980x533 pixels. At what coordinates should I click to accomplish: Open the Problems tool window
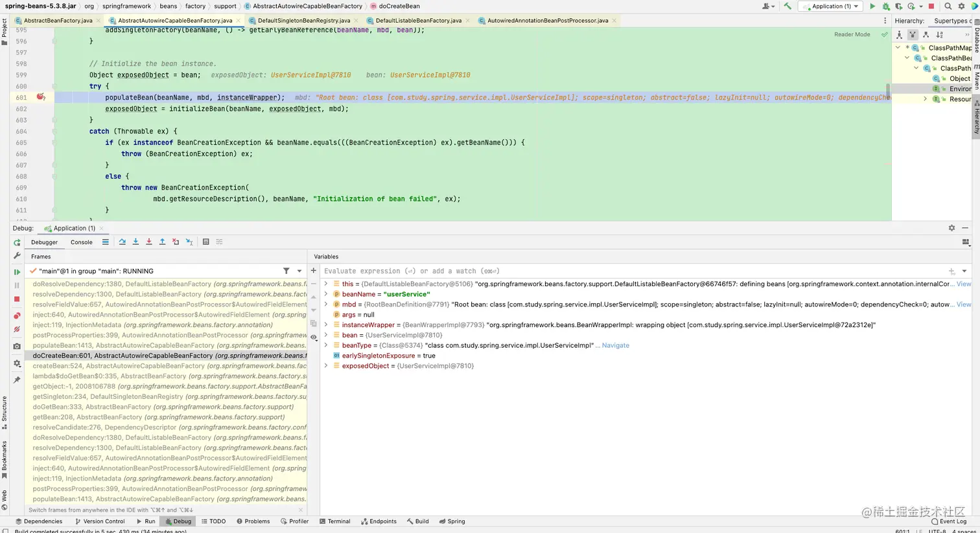(253, 521)
